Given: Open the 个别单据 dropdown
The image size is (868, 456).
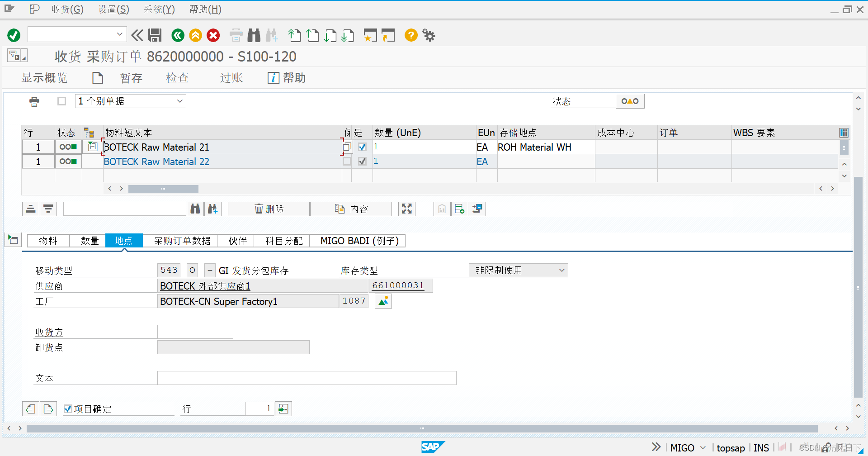Looking at the screenshot, I should 180,101.
